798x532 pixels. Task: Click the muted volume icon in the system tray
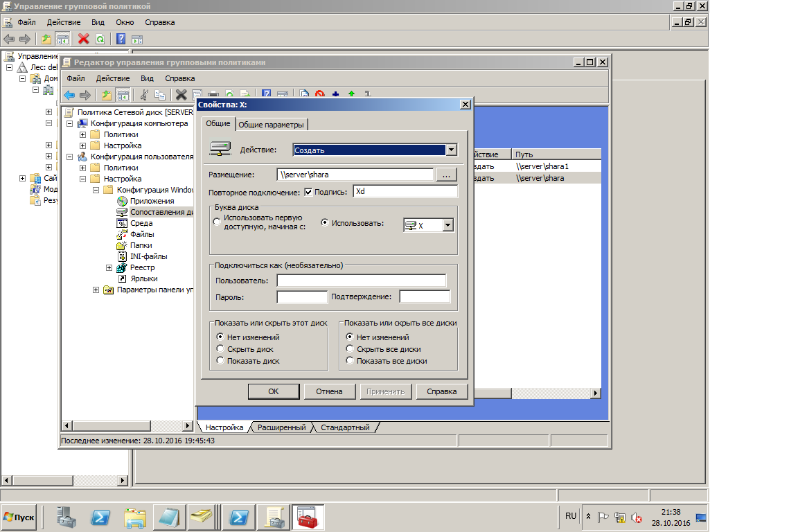636,517
